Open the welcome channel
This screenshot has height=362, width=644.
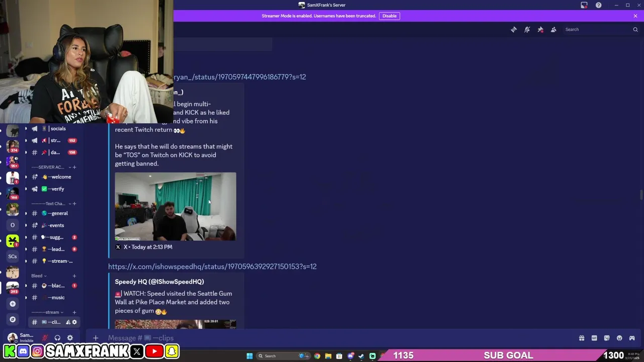click(x=53, y=177)
